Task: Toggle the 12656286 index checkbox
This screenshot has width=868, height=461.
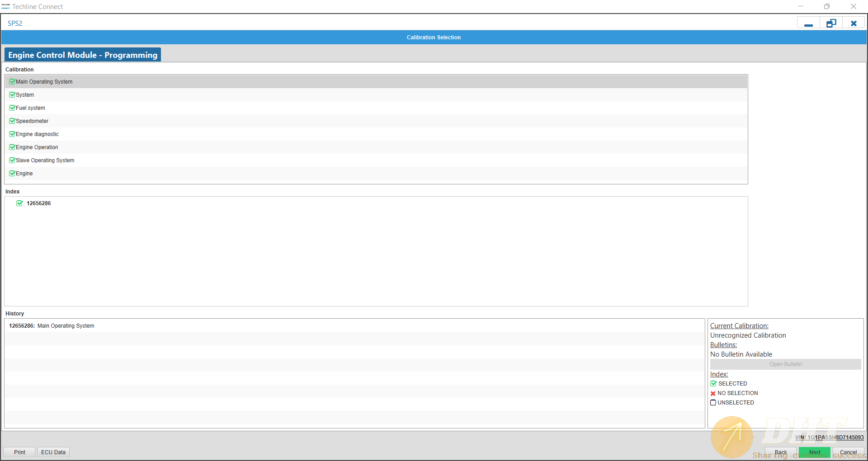Action: (19, 203)
